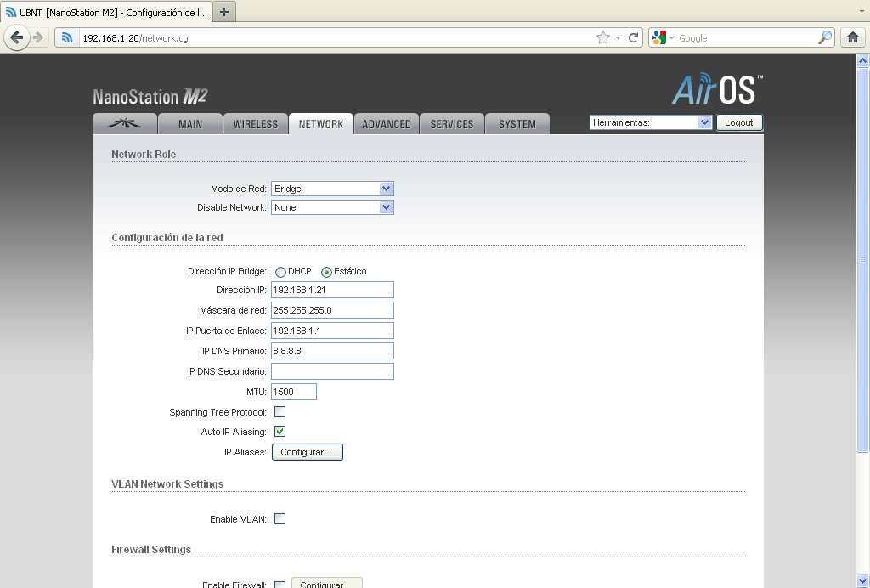Click the Back navigation arrow in Firefox
This screenshot has width=870, height=588.
tap(17, 37)
